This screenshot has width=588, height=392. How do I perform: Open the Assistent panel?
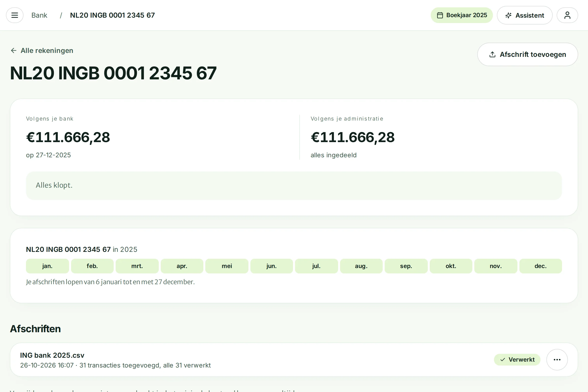525,15
